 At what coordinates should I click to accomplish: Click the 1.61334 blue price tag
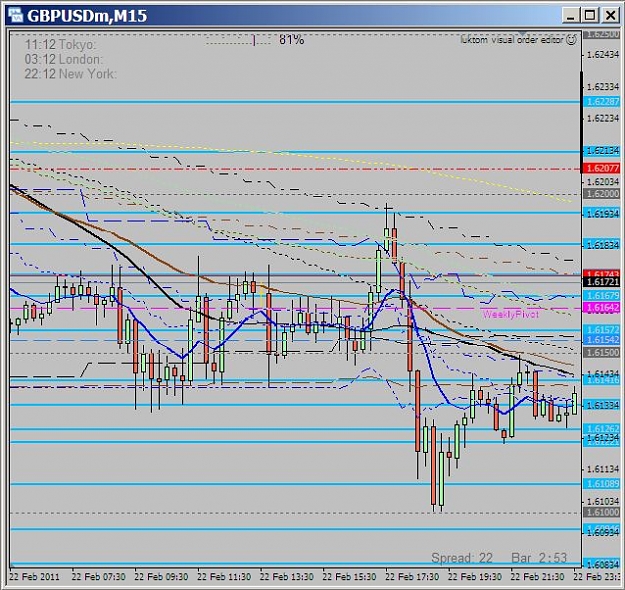(x=602, y=405)
